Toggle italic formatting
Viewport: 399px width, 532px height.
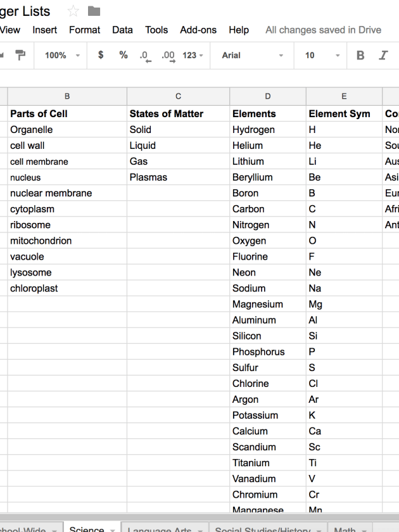point(383,55)
